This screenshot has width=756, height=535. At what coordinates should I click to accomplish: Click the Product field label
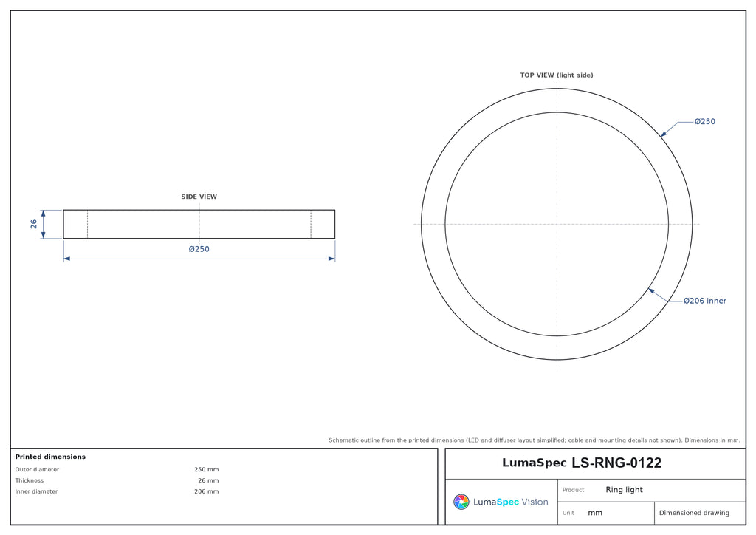[573, 490]
